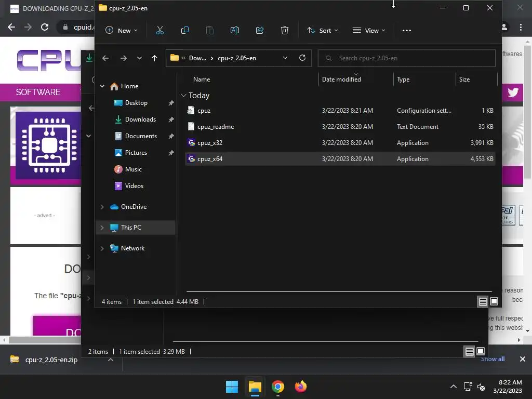532x399 pixels.
Task: Open the View layout dropdown
Action: coord(369,31)
